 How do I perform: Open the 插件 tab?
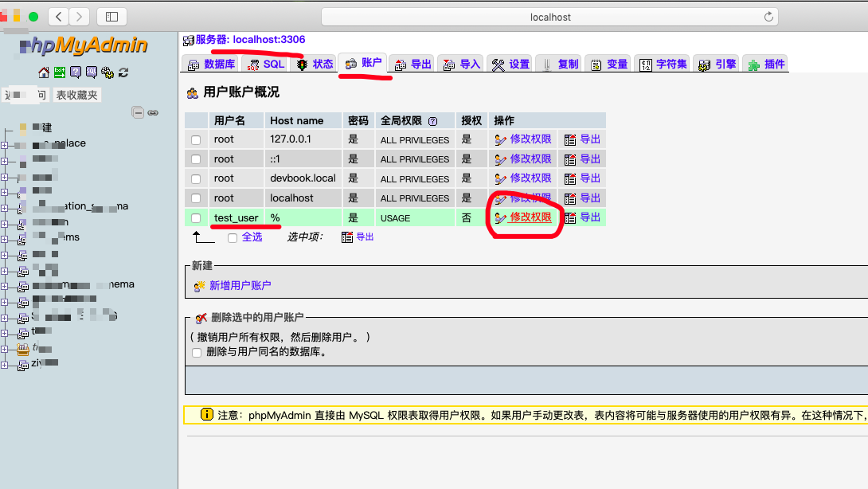tap(767, 65)
